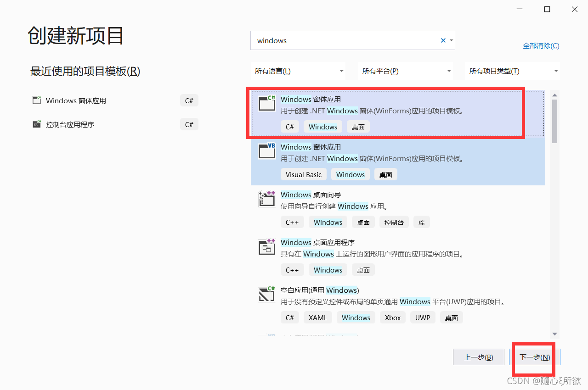This screenshot has height=390, width=588.
Task: Close the create project dialog
Action: [575, 9]
